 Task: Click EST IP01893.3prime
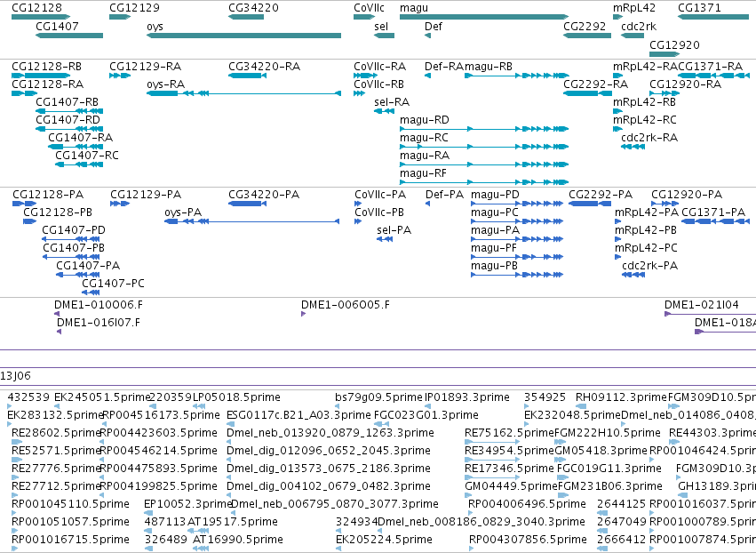467,397
